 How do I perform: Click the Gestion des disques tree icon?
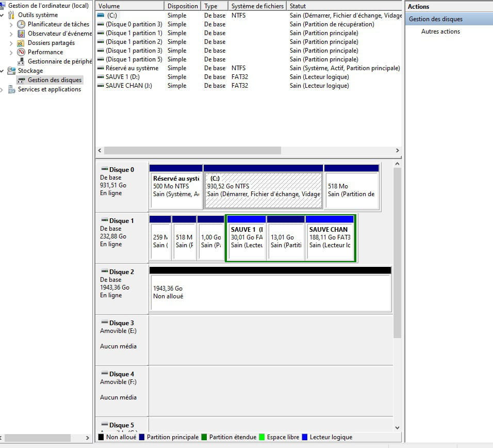[x=21, y=80]
